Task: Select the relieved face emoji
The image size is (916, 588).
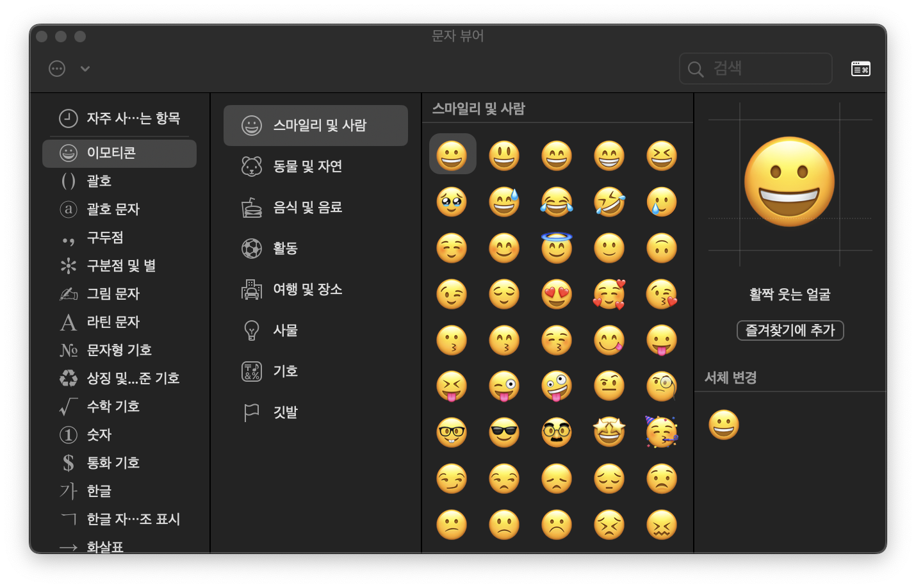Action: point(504,294)
